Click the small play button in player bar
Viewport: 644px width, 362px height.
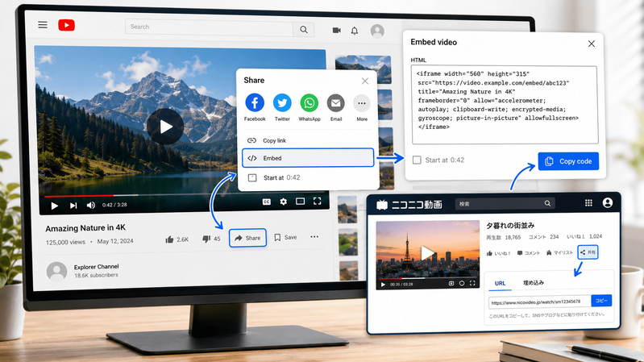(x=54, y=206)
